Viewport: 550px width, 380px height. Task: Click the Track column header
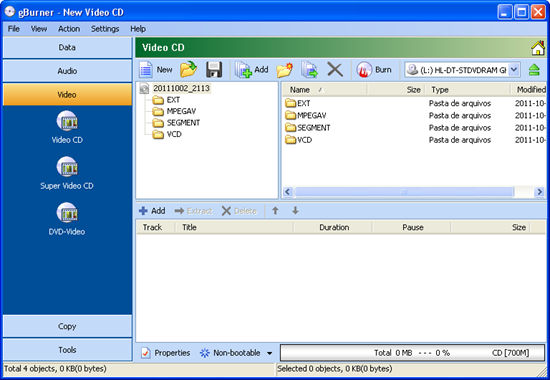pos(155,227)
